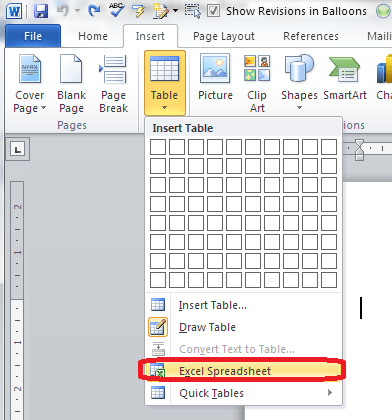Insert a SmartArt graphic
The height and width of the screenshot is (420, 392).
pos(345,78)
